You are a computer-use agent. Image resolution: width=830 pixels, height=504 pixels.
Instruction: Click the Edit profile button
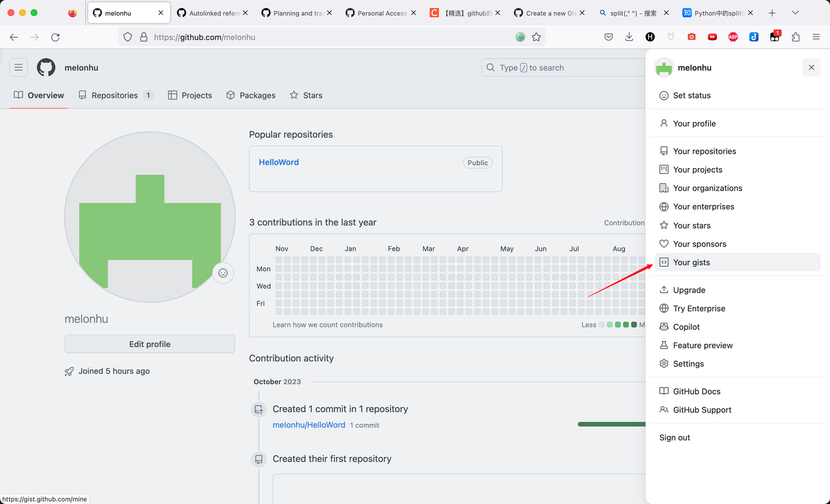(x=150, y=344)
